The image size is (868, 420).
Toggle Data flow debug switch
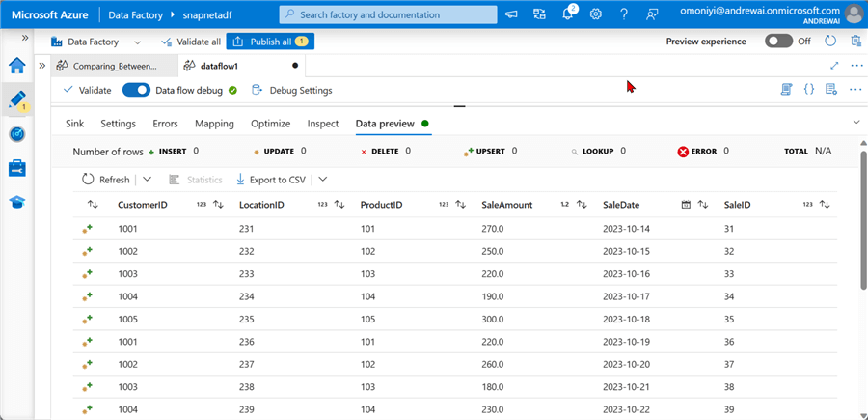tap(136, 90)
